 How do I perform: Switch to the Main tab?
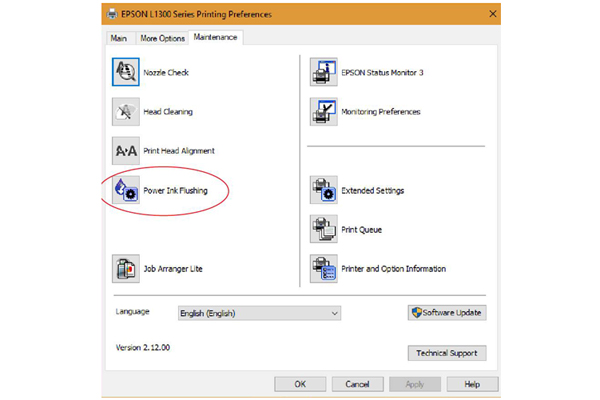coord(119,38)
